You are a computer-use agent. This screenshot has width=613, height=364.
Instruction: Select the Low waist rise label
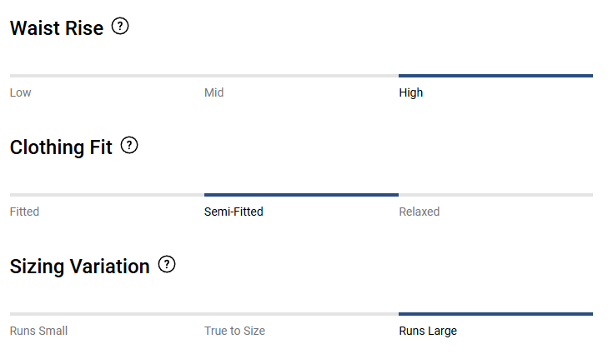click(20, 92)
